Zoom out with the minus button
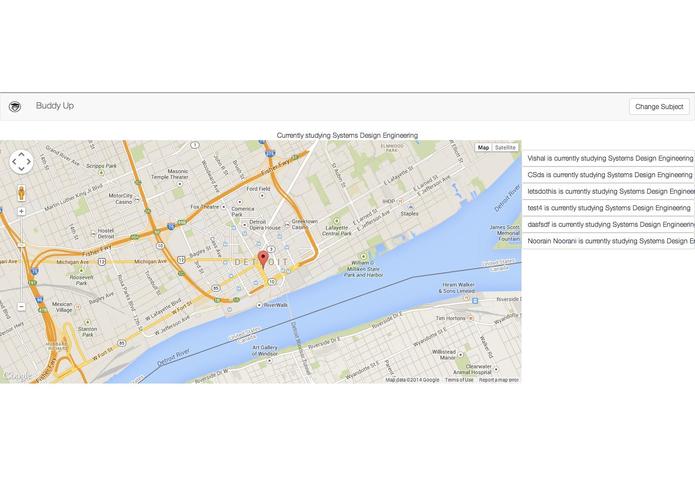 click(21, 306)
